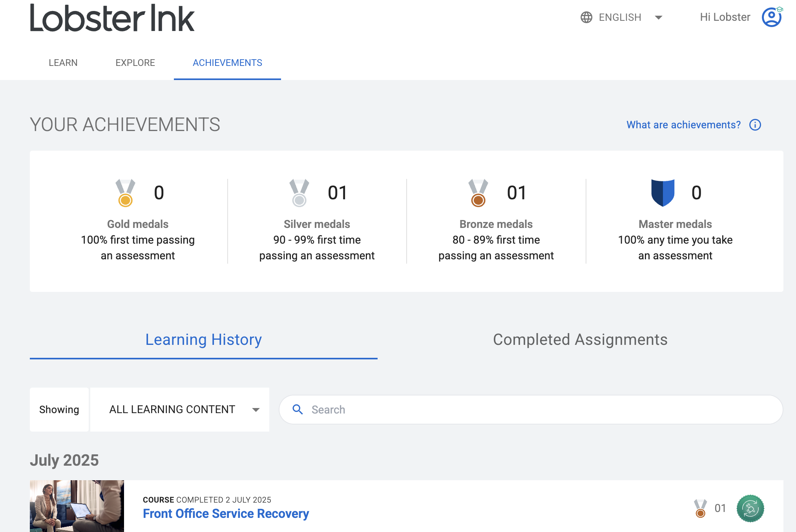
Task: Click the info circle icon beside achievements link
Action: pyautogui.click(x=755, y=125)
